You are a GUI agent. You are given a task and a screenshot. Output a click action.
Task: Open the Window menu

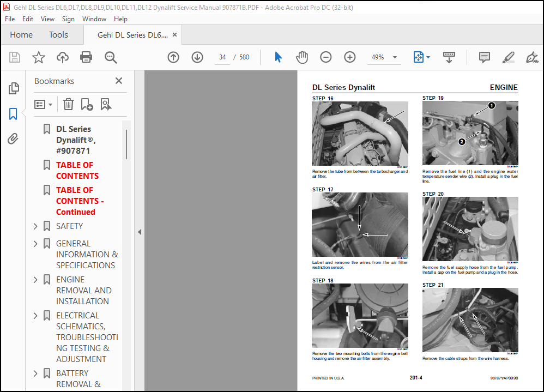pyautogui.click(x=94, y=19)
